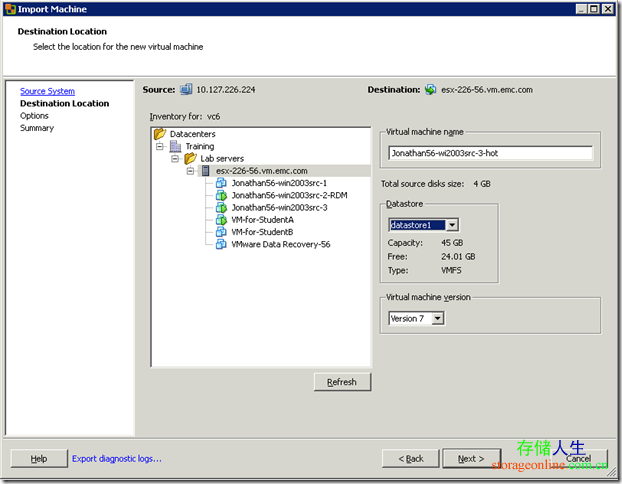622x484 pixels.
Task: Select the Lab servers tree label
Action: [x=222, y=159]
